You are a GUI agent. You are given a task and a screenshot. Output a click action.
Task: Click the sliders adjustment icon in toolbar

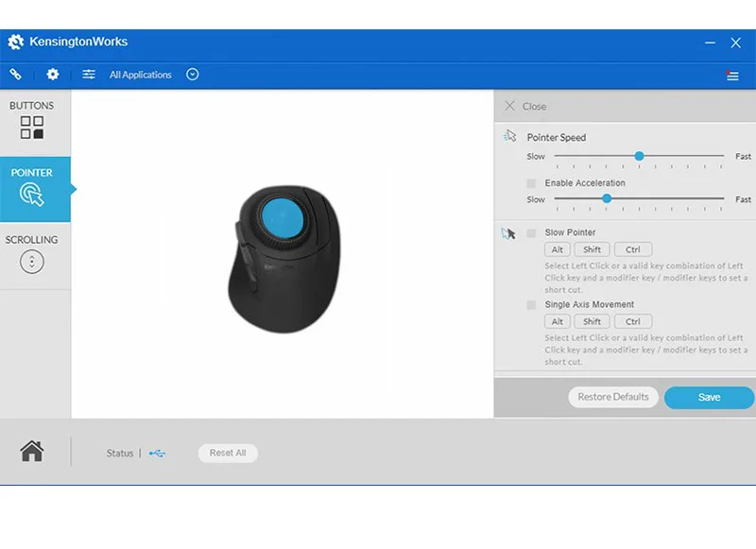(x=89, y=75)
